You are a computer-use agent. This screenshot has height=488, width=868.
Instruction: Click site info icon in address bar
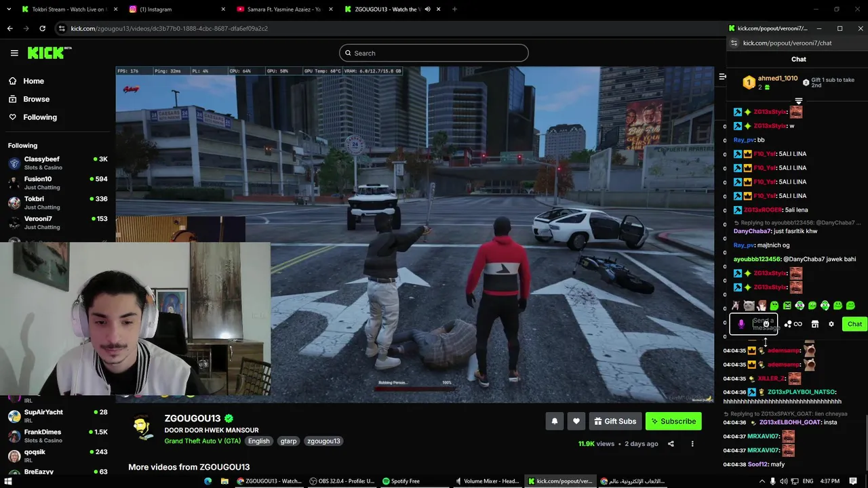point(62,28)
